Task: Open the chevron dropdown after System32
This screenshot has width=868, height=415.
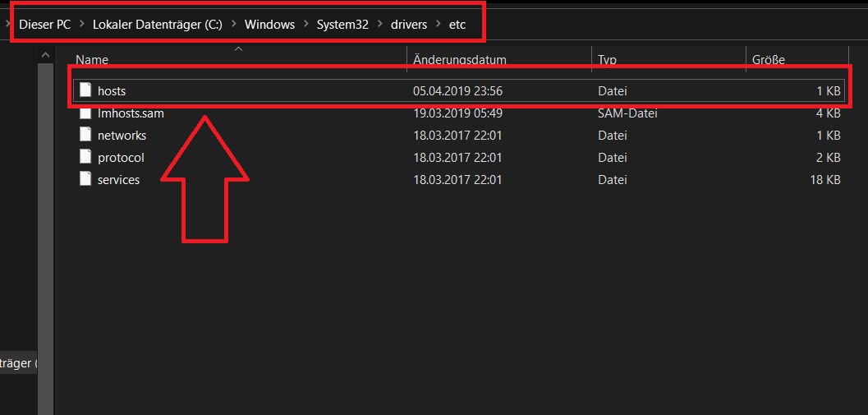Action: [x=379, y=25]
